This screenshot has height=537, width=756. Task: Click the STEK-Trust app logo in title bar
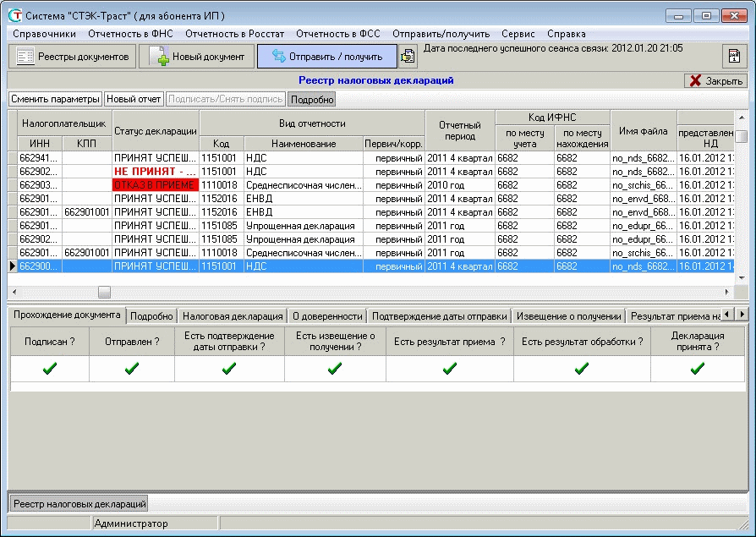point(15,15)
